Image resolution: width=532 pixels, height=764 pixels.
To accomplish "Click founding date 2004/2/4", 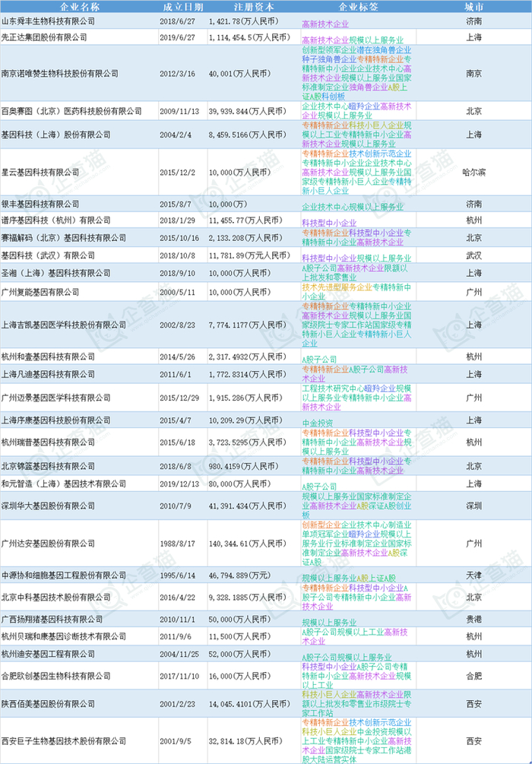I will tap(174, 135).
